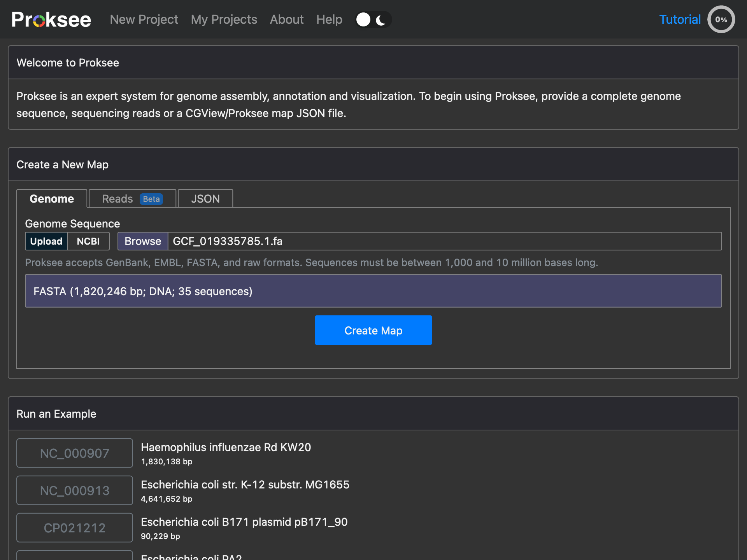747x560 pixels.
Task: Switch to the JSON tab
Action: [x=205, y=199]
